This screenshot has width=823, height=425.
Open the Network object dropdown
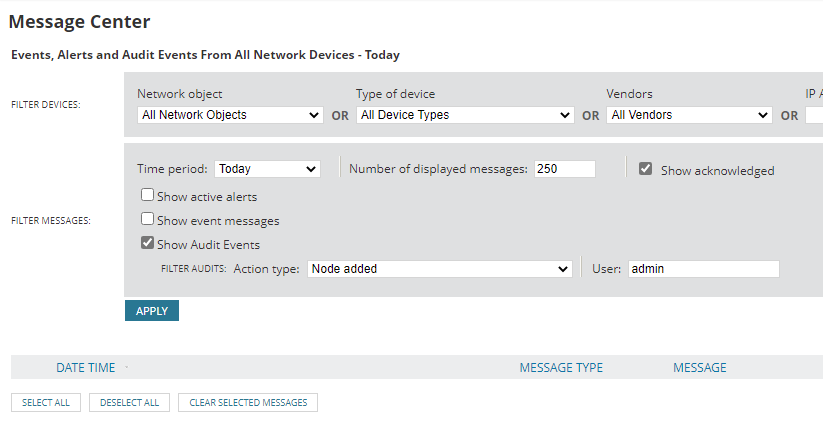pos(230,115)
